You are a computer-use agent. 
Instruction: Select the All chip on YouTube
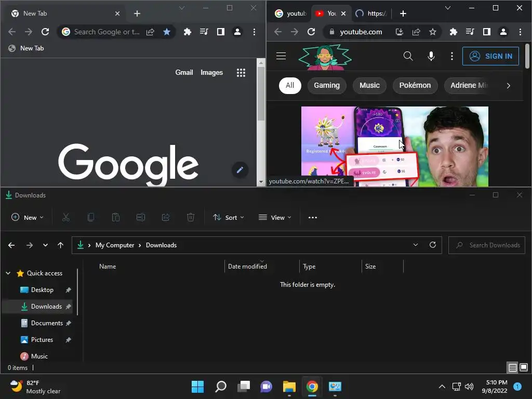tap(290, 86)
